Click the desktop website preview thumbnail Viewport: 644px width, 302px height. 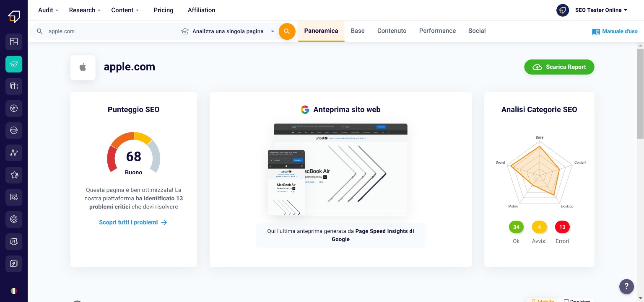coord(340,170)
